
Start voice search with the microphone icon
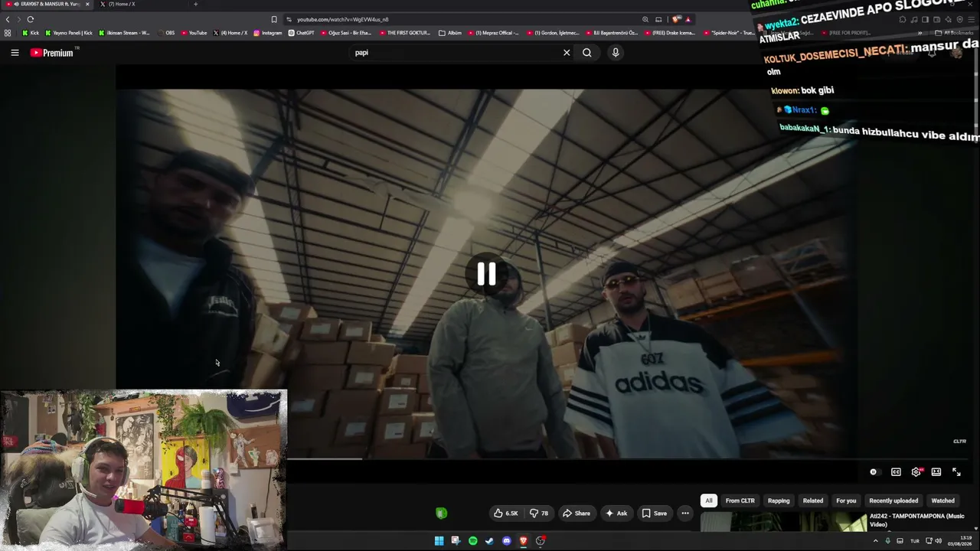pyautogui.click(x=615, y=53)
